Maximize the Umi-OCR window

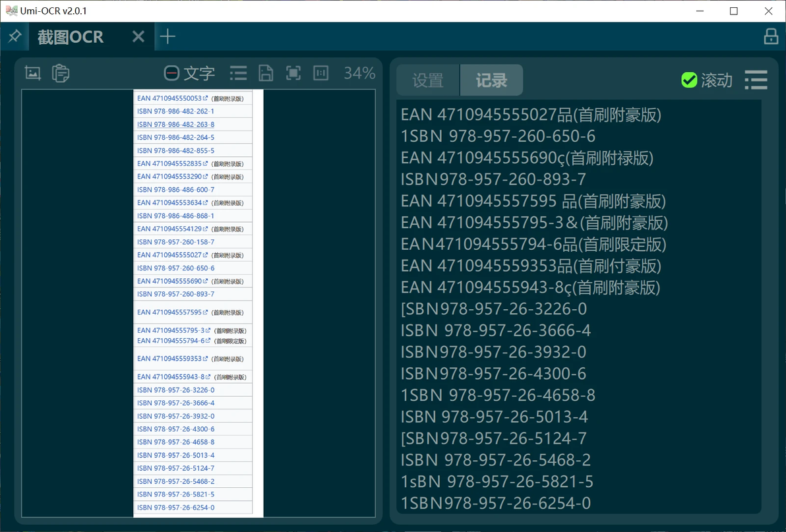pos(734,11)
